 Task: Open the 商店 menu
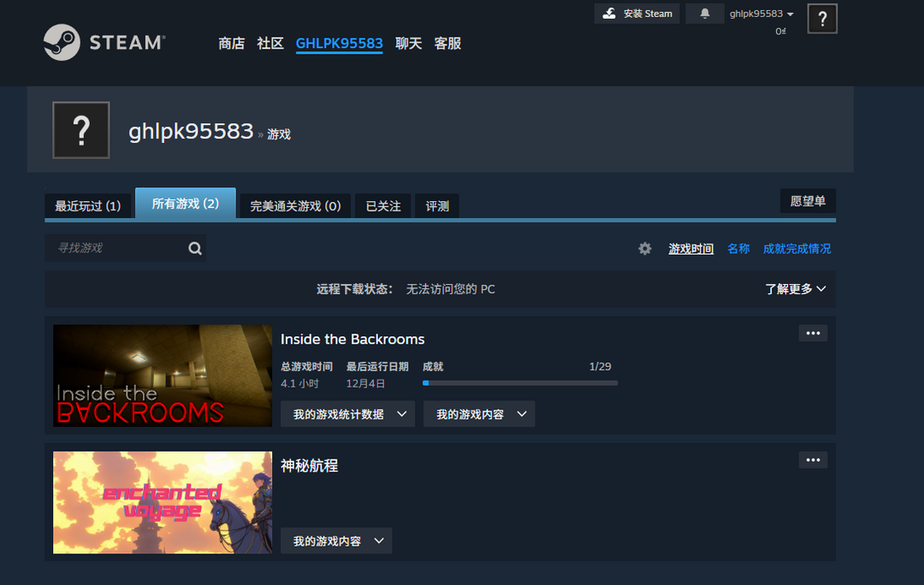[231, 43]
